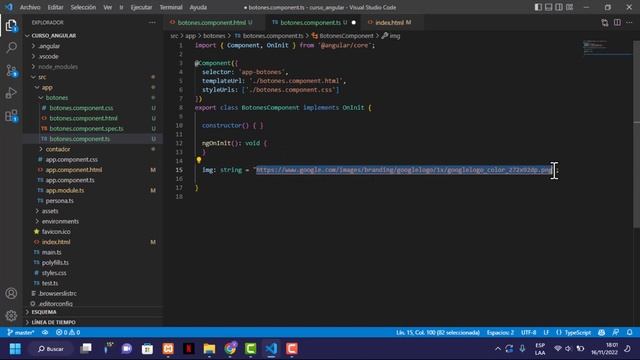Click the errors and warnings count in status bar

(68, 333)
